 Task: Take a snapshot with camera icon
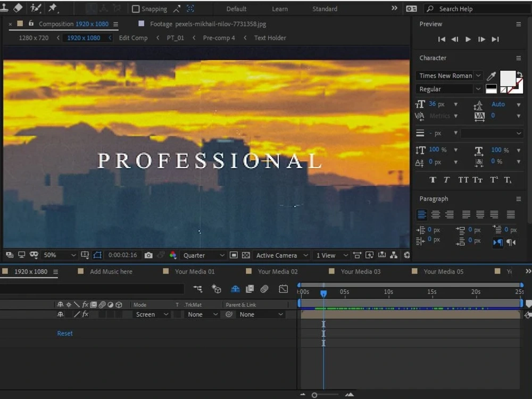[x=148, y=255]
